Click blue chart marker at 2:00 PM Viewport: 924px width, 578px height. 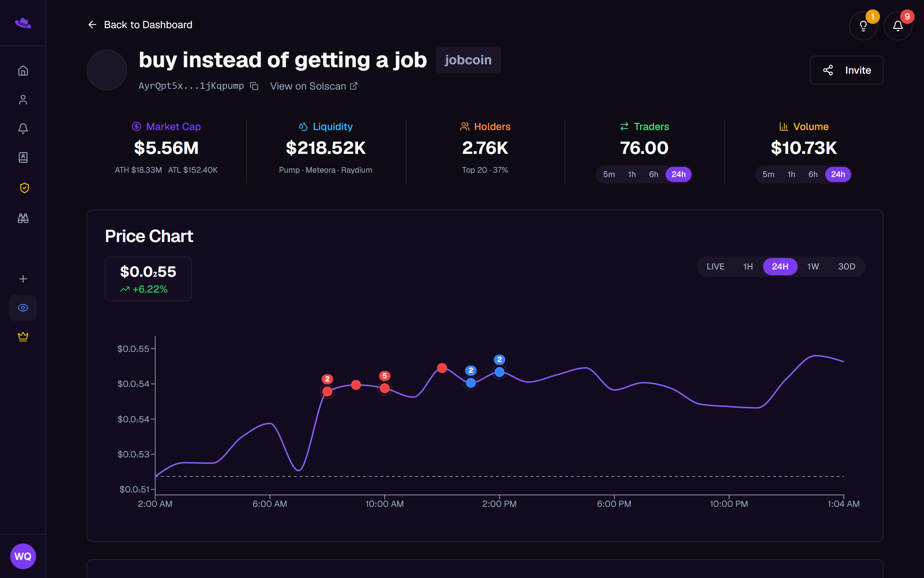click(500, 372)
